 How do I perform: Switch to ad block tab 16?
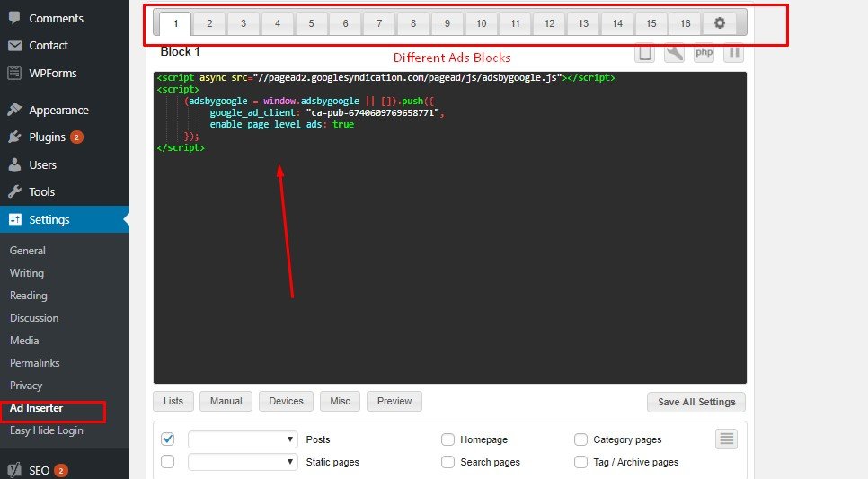pyautogui.click(x=686, y=23)
